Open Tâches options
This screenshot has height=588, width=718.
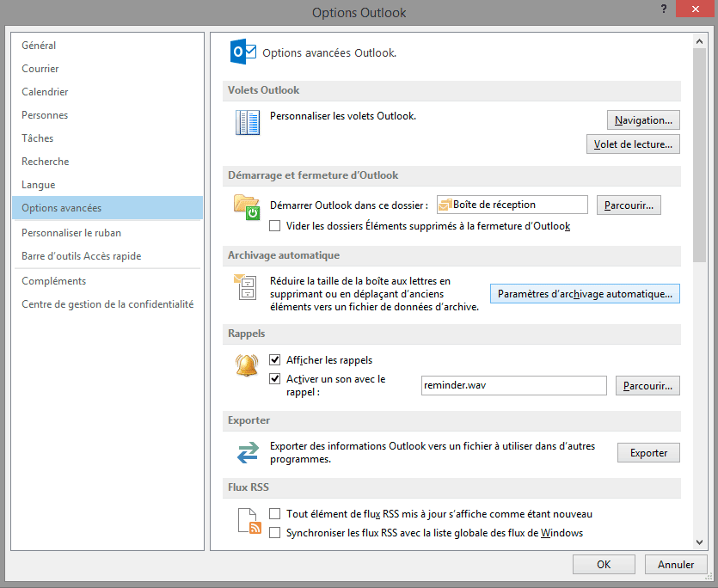(107, 138)
